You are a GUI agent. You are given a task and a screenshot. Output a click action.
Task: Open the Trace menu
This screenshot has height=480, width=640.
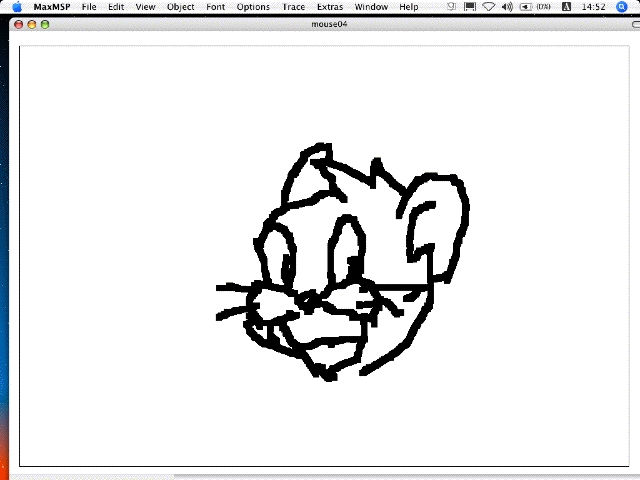tap(293, 7)
